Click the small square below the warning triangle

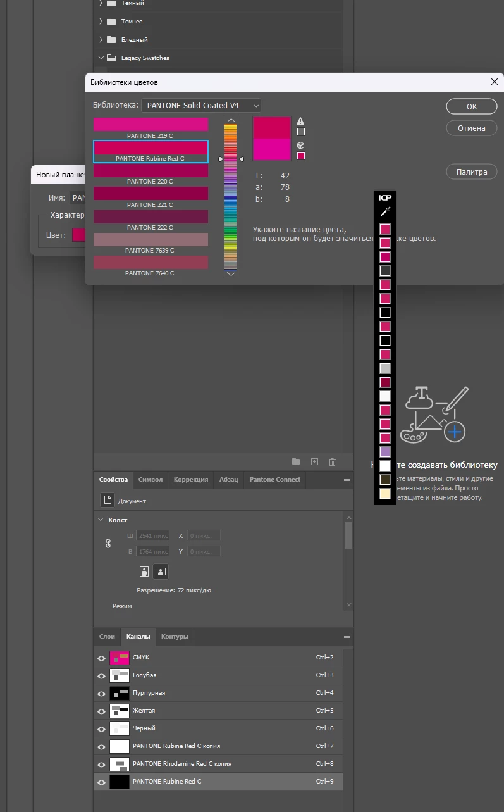tap(301, 132)
